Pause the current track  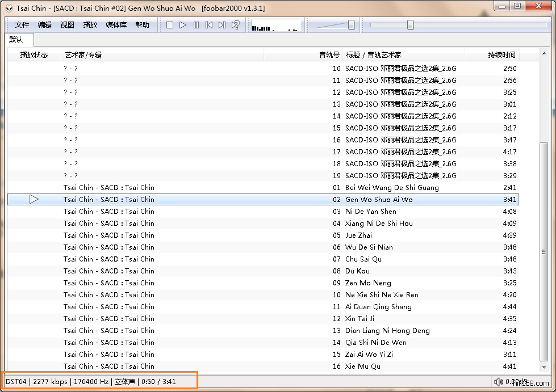click(x=196, y=25)
